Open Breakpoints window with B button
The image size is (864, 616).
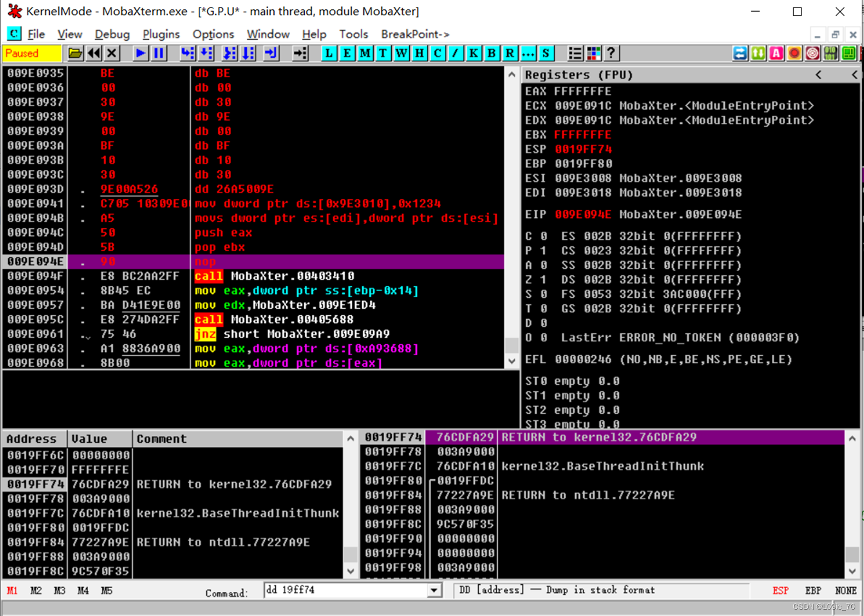click(491, 53)
